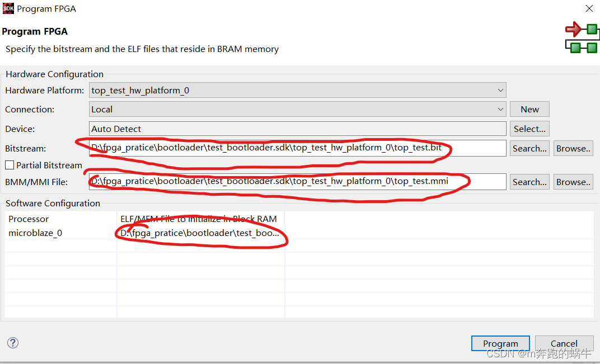
Task: Select the microblaze_0 processor row
Action: click(x=35, y=233)
